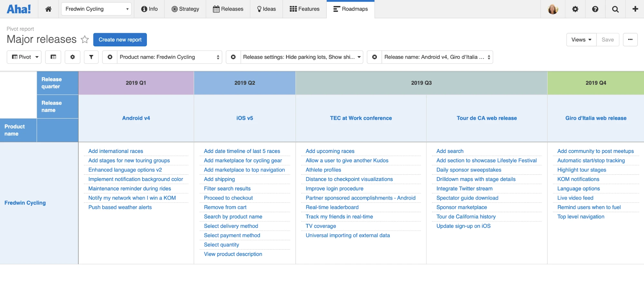Open the Fredwin Cycling product selector
This screenshot has height=301, width=644.
(x=96, y=9)
